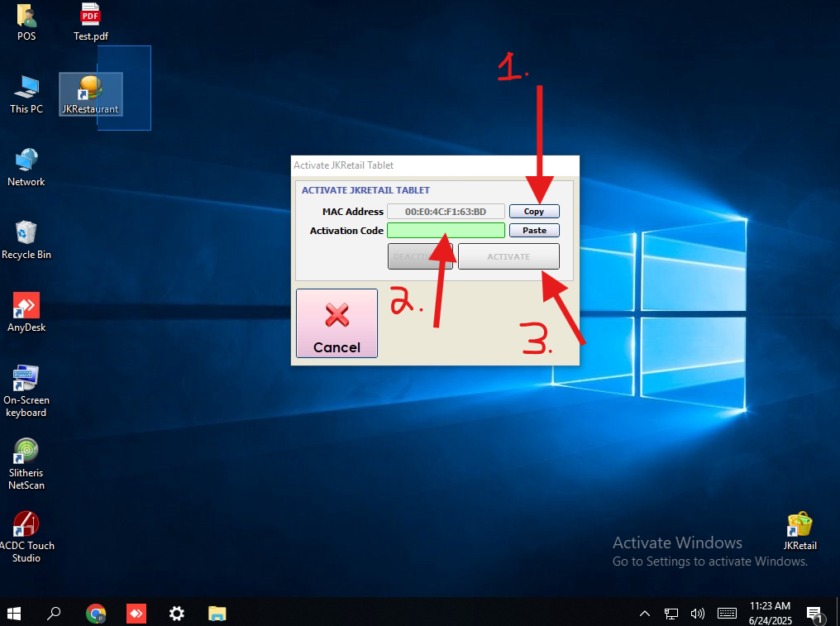This screenshot has width=840, height=626.
Task: Click the Cancel button with red X
Action: coord(337,323)
